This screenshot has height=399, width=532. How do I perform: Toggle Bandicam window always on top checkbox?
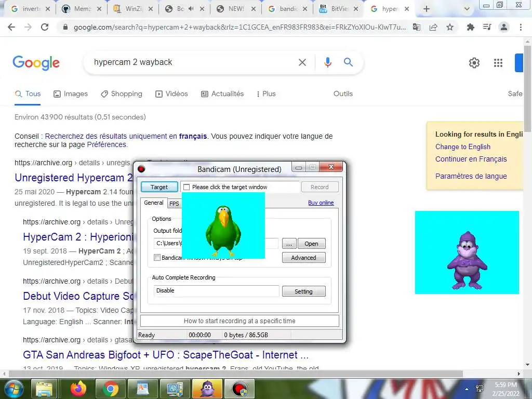point(157,258)
